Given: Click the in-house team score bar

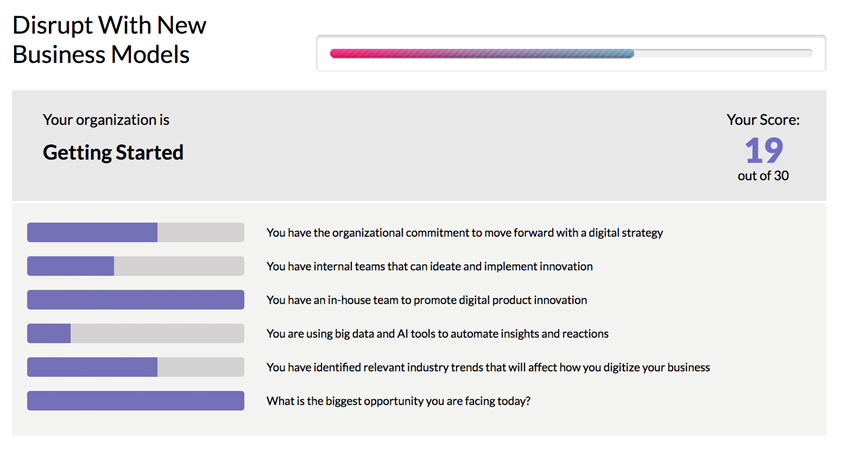Looking at the screenshot, I should [135, 300].
